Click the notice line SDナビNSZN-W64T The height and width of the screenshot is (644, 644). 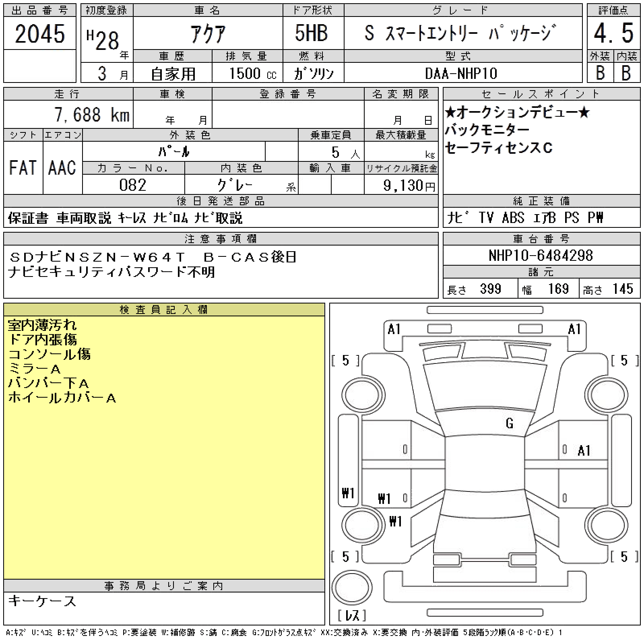coord(153,257)
